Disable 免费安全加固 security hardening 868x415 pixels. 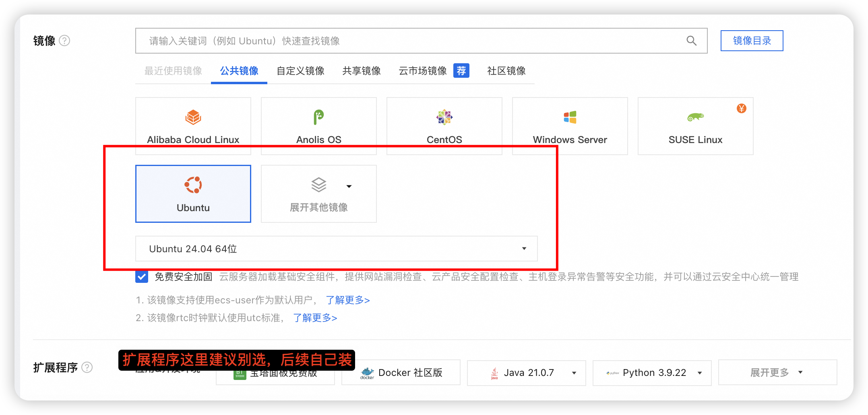click(141, 277)
